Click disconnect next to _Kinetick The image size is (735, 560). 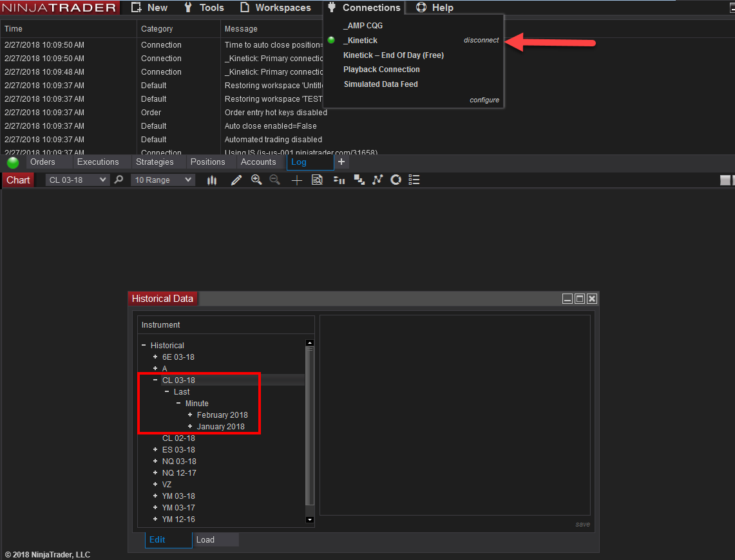(x=481, y=41)
